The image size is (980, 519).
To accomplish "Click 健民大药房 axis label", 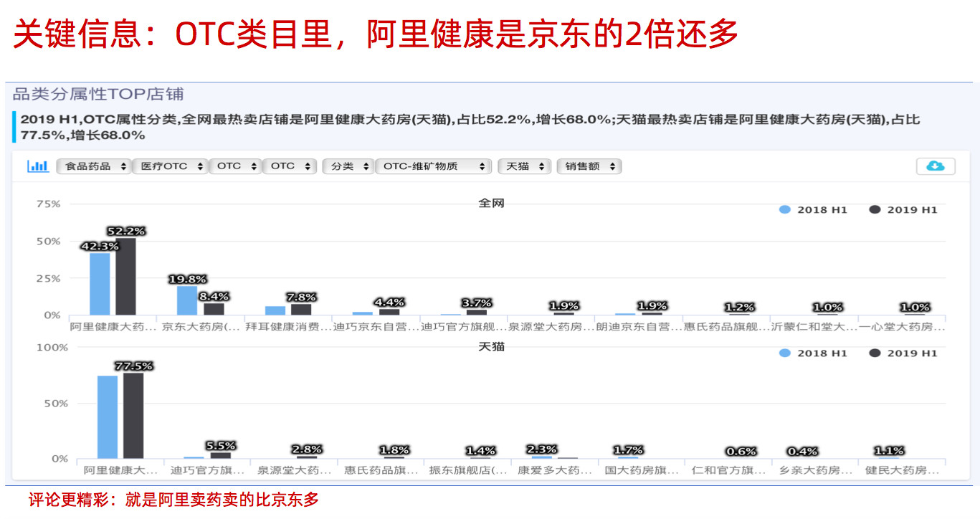I will pos(903,471).
